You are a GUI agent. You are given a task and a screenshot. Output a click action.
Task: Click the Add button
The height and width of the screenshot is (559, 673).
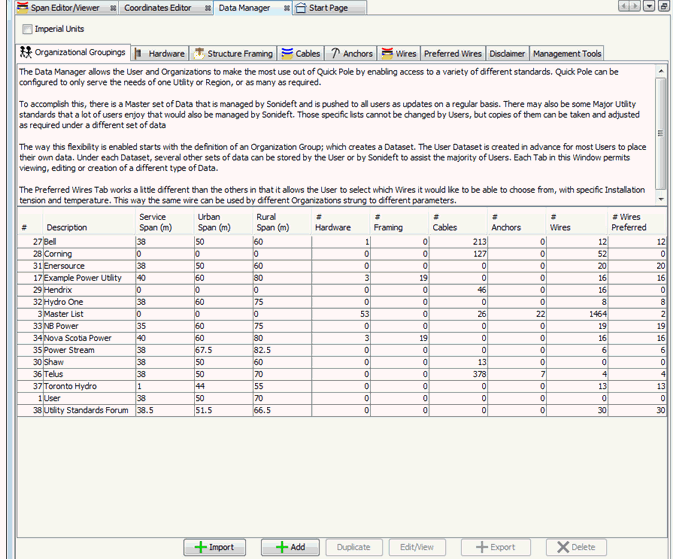pyautogui.click(x=290, y=547)
